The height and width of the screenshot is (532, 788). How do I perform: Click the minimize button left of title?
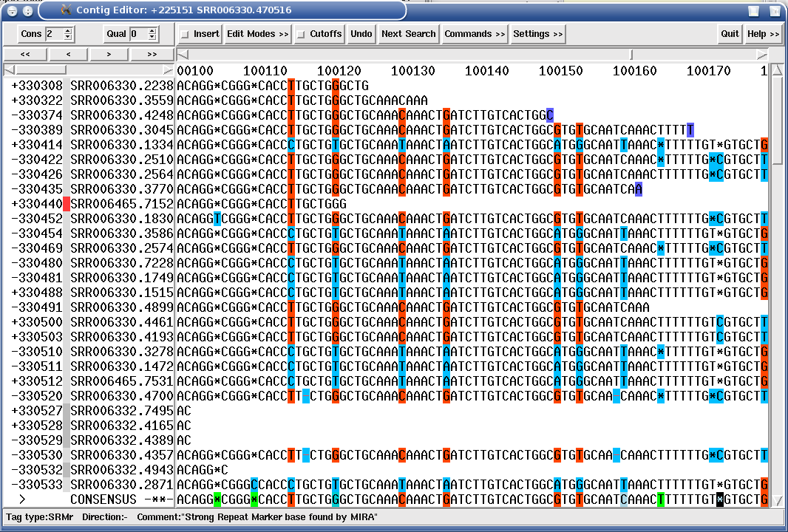tap(28, 10)
